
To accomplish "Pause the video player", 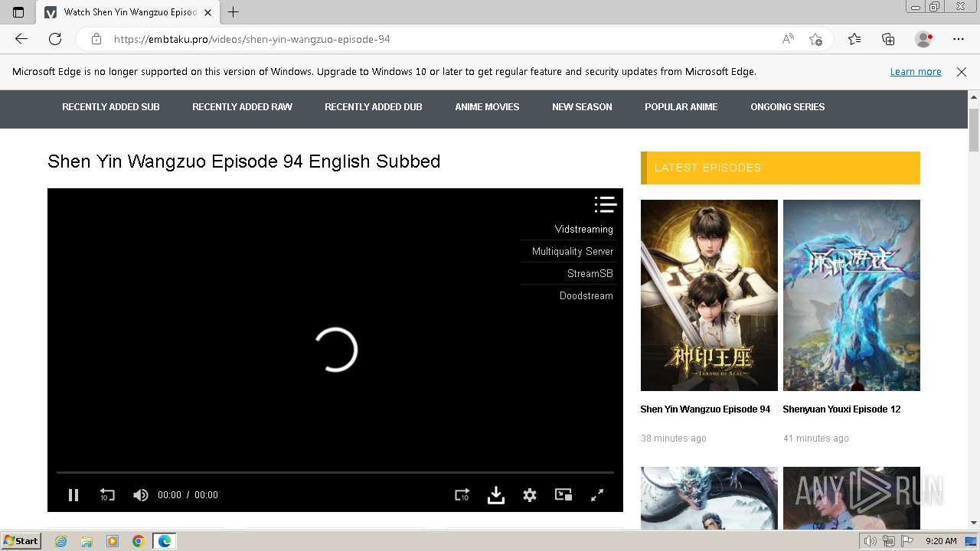I will pyautogui.click(x=73, y=495).
